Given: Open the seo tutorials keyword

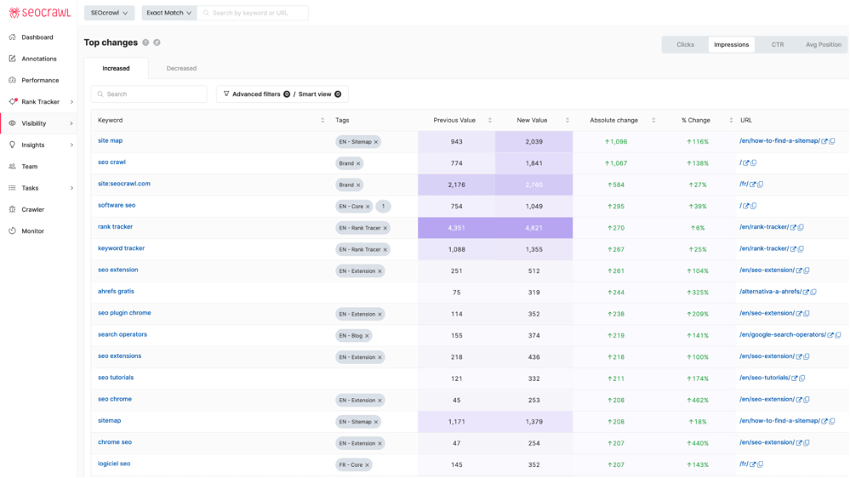Looking at the screenshot, I should coord(115,377).
